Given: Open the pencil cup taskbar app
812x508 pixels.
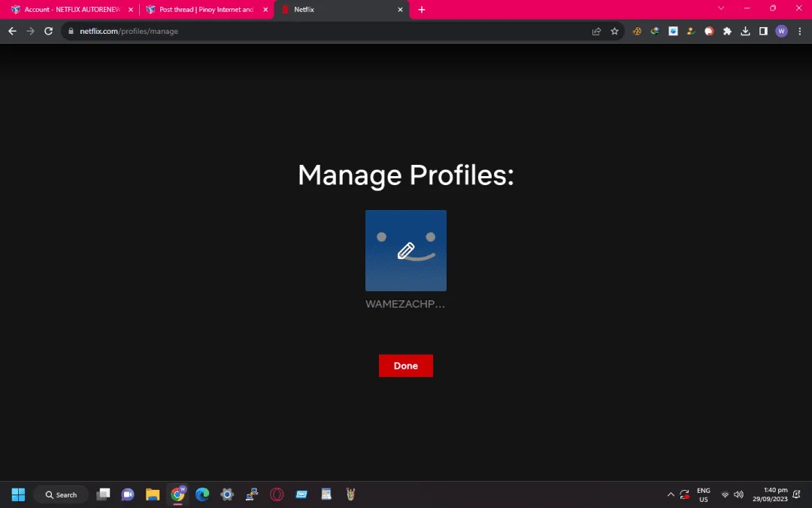Looking at the screenshot, I should [x=350, y=494].
